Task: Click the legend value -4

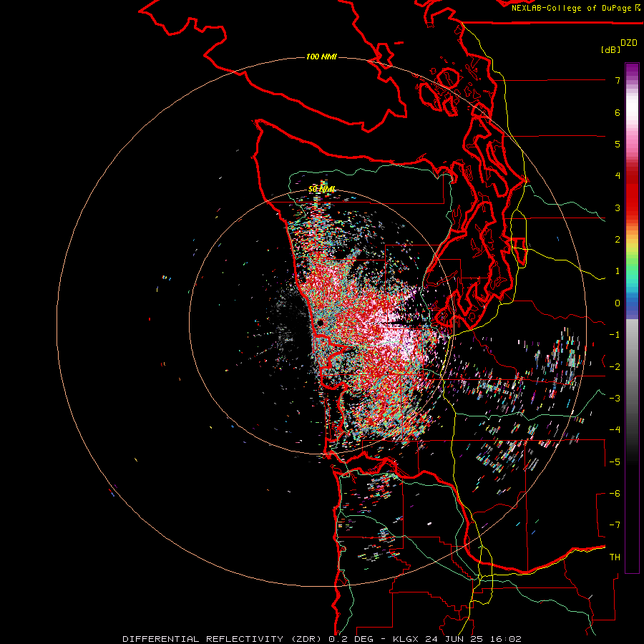Action: pos(615,429)
